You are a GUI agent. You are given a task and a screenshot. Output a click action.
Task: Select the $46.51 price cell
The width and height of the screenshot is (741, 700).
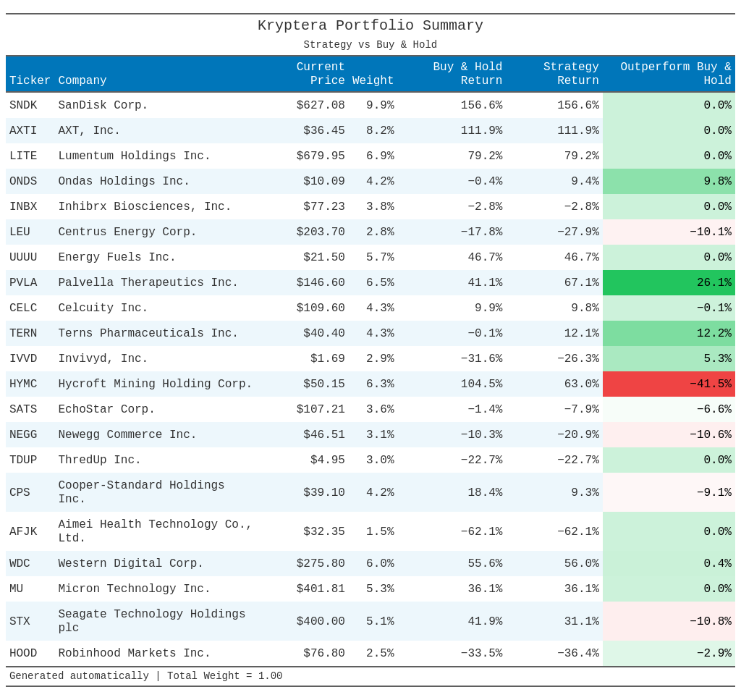click(323, 434)
